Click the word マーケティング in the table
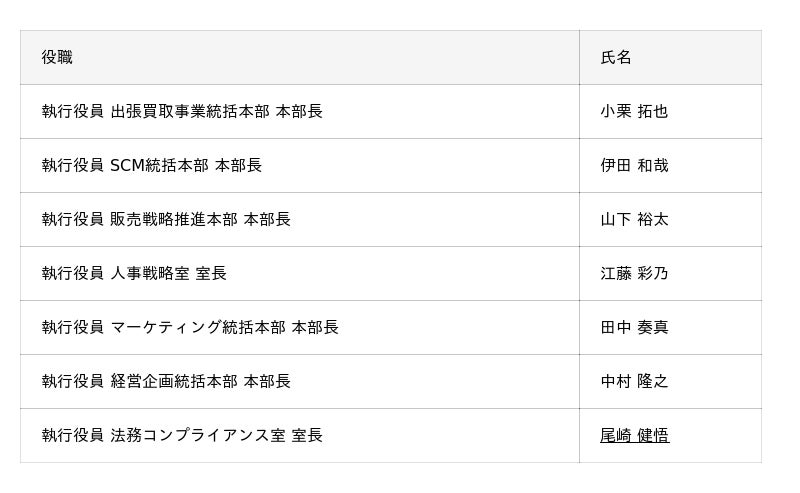Image resolution: width=800 pixels, height=493 pixels. (x=166, y=328)
